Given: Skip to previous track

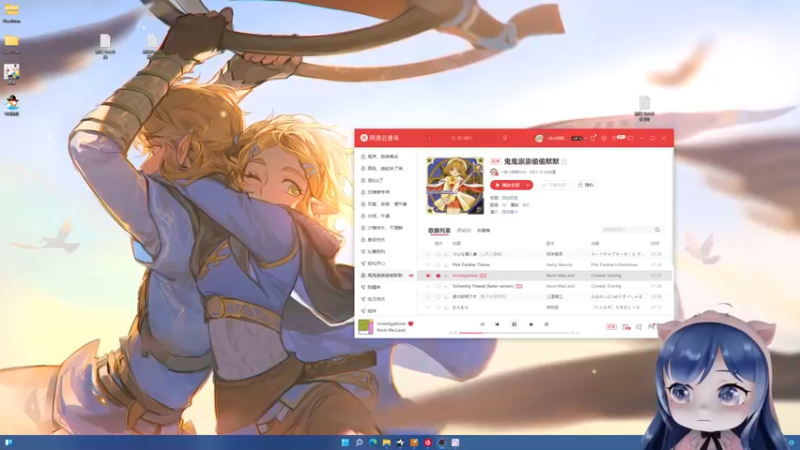Looking at the screenshot, I should coord(497,324).
